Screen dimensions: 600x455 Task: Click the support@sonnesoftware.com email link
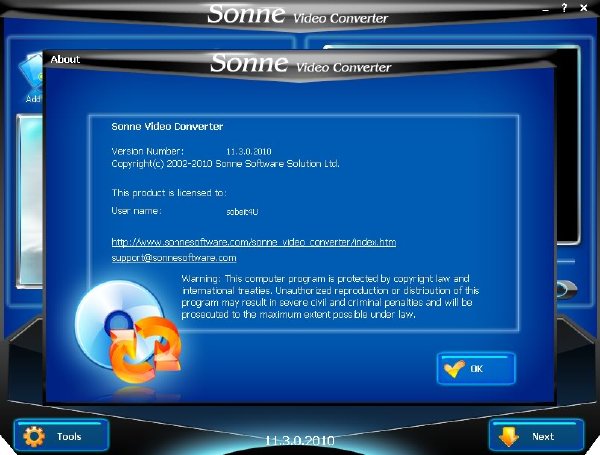(174, 258)
